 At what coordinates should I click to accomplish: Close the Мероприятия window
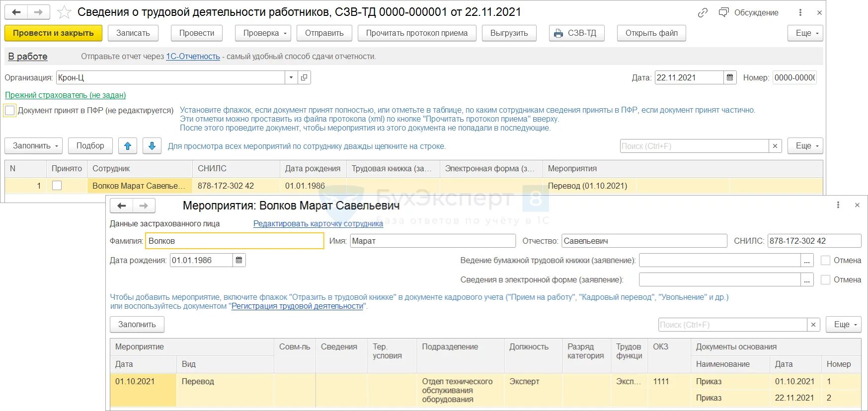(857, 205)
